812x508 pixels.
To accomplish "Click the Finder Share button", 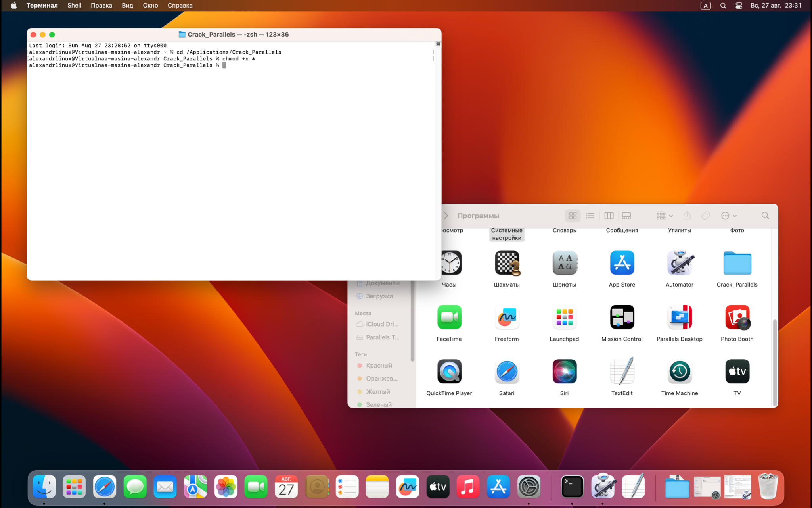I will [687, 216].
